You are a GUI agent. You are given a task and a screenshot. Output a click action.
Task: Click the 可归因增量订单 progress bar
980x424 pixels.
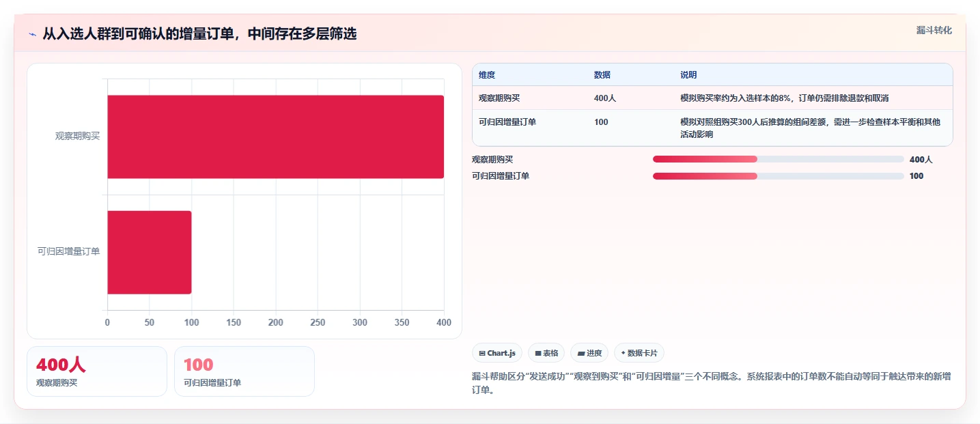(x=777, y=176)
